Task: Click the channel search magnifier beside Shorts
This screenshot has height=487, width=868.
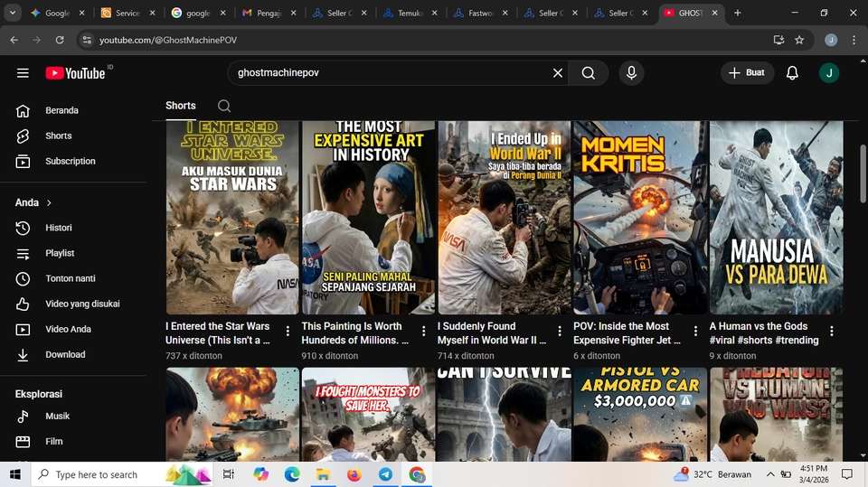Action: (224, 106)
